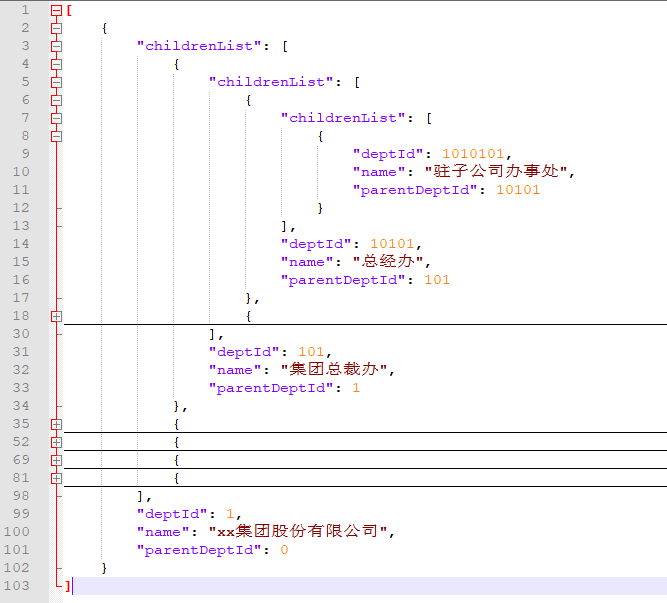Expand the folded block on line 69
Image resolution: width=667 pixels, height=603 pixels.
(x=56, y=461)
